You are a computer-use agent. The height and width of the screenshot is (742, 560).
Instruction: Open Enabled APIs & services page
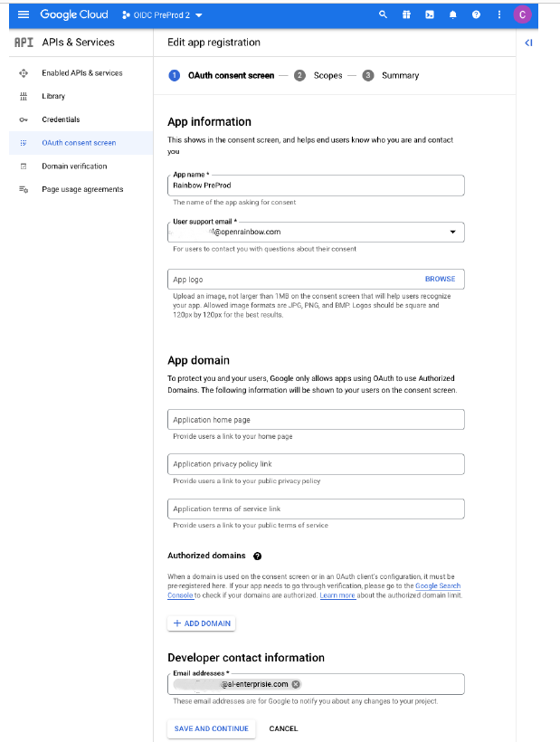pos(81,72)
